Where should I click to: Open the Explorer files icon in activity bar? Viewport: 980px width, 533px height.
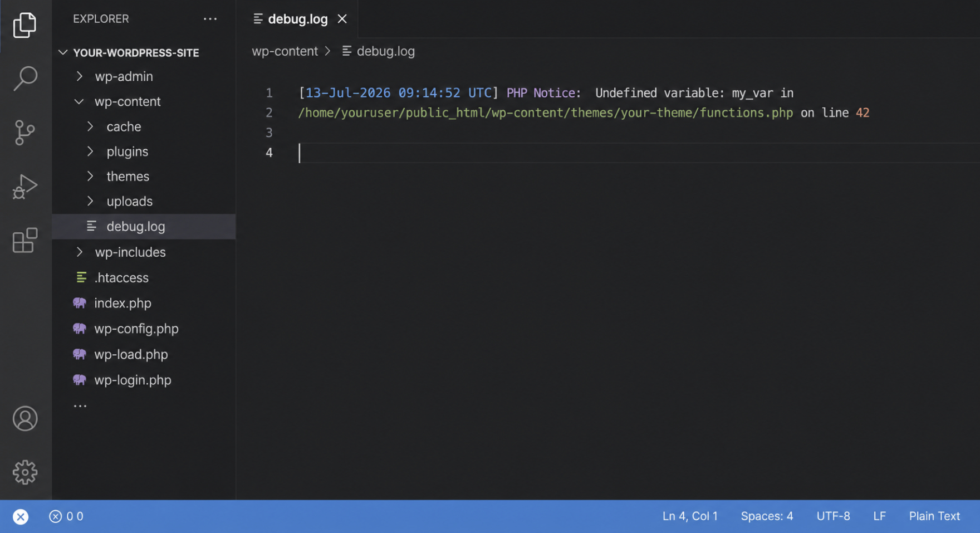click(25, 25)
